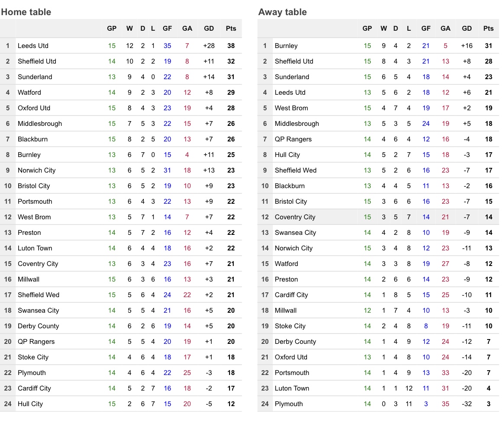Screen dimensions: 504x423
Task: Click Plymouth in the Away table
Action: pyautogui.click(x=289, y=404)
